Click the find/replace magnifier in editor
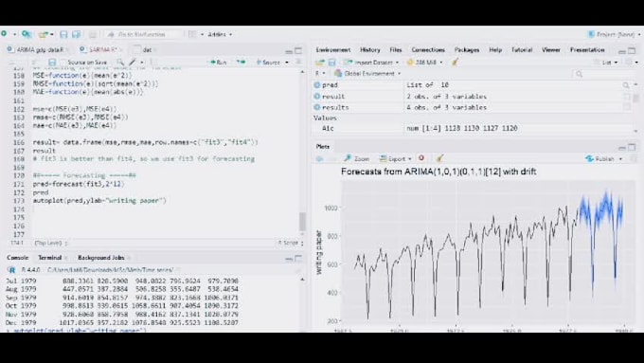The image size is (644, 363). 120,62
